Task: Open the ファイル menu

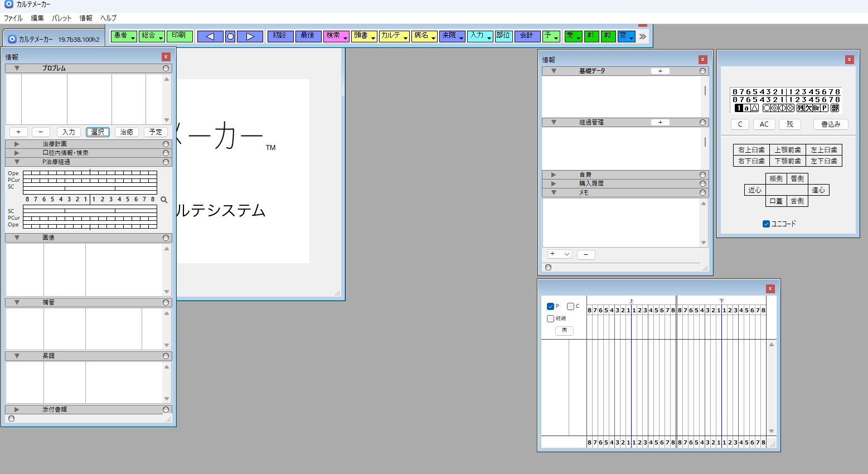Action: 13,18
